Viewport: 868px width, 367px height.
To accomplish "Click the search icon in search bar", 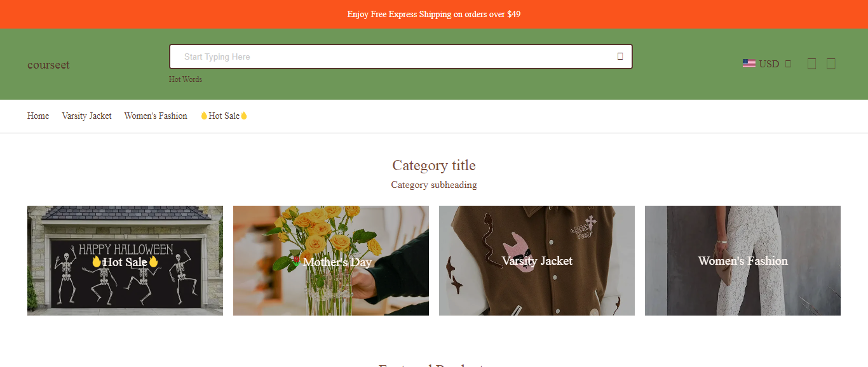I will point(620,57).
